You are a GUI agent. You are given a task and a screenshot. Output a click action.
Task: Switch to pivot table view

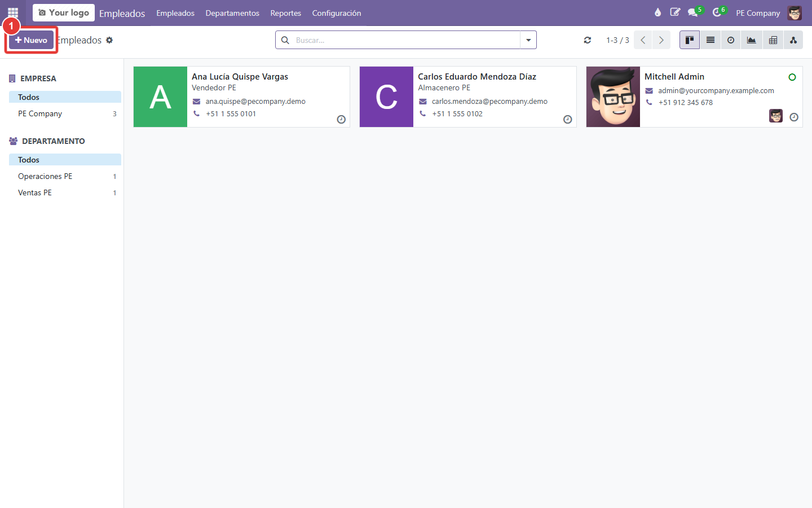(x=773, y=40)
